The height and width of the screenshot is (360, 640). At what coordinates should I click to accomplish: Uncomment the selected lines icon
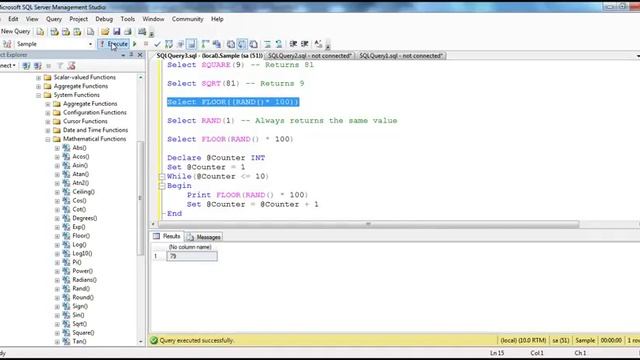tap(279, 44)
